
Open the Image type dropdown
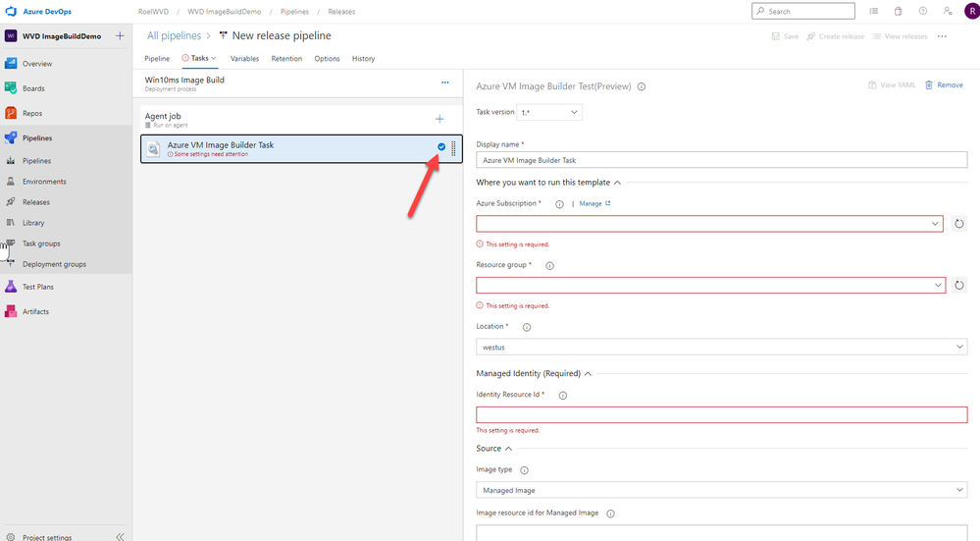pos(722,490)
